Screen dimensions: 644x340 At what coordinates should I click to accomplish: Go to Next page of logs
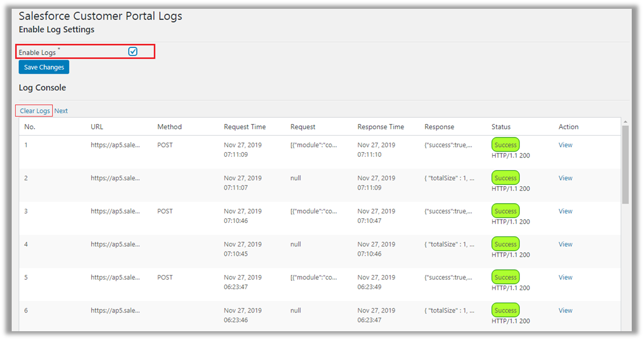61,111
